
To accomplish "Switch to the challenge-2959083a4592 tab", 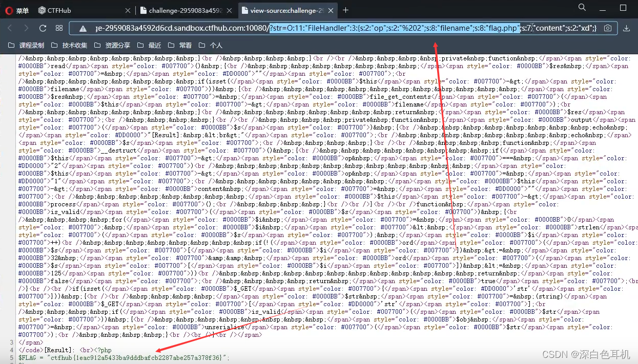I will tap(187, 10).
